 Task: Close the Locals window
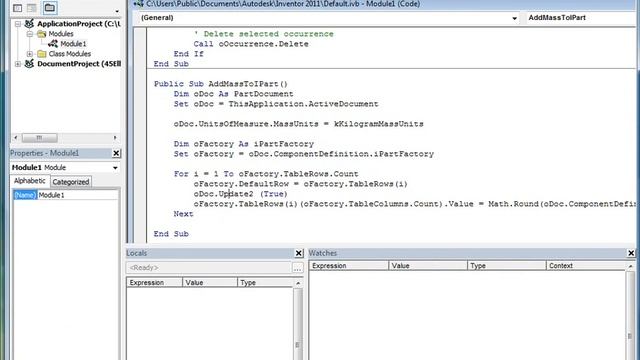(299, 253)
